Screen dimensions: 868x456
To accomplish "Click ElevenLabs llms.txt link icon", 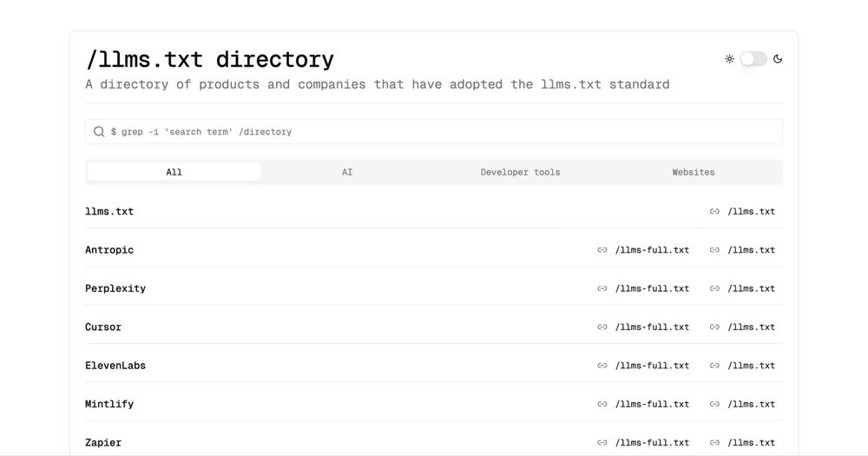I will [714, 365].
